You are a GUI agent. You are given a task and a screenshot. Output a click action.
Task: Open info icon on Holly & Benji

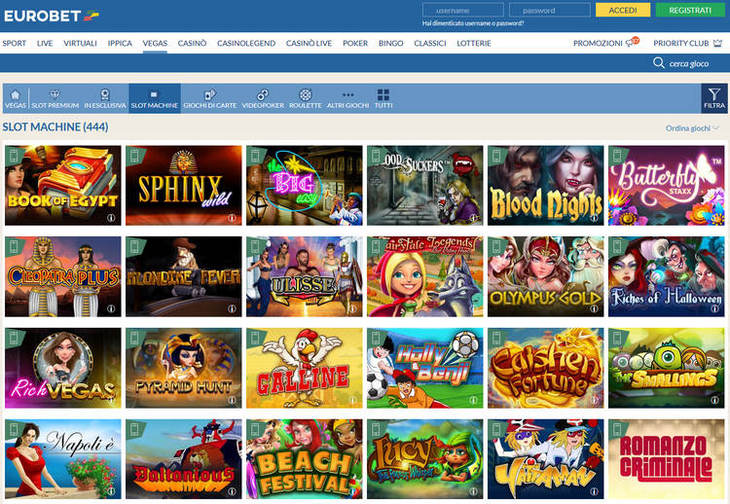click(x=473, y=400)
